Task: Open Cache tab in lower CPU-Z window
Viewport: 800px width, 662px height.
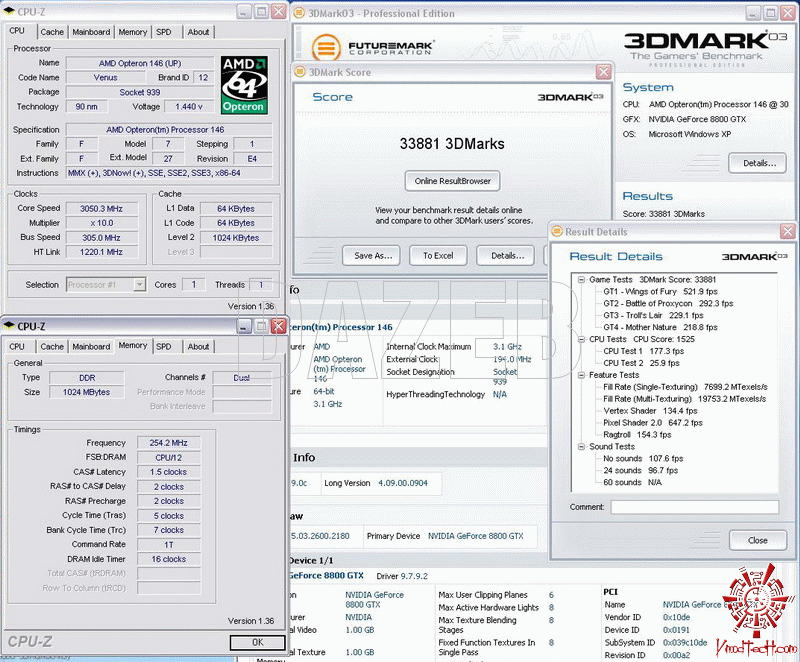Action: (52, 346)
